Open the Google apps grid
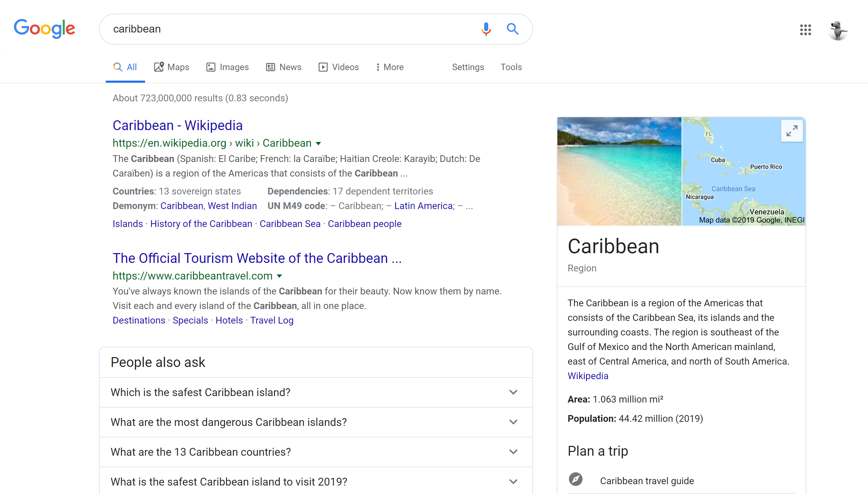Image resolution: width=868 pixels, height=494 pixels. point(805,30)
